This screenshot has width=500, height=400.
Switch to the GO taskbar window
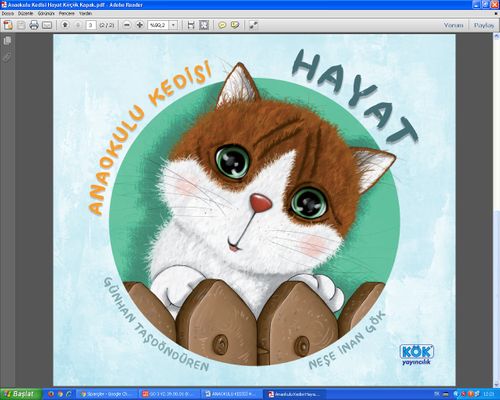(x=168, y=394)
